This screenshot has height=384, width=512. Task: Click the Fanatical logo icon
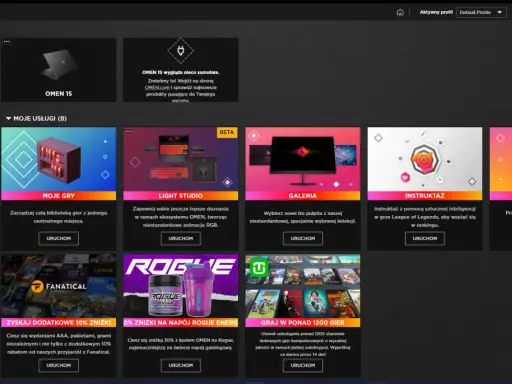[x=37, y=286]
